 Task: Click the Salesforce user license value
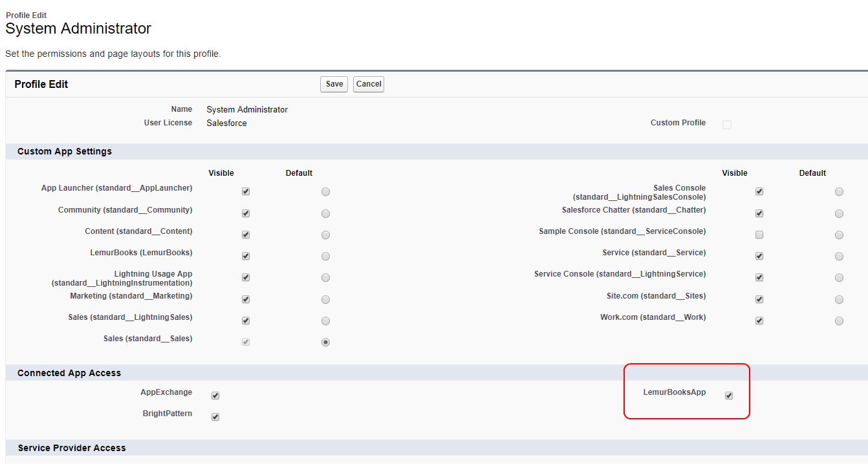226,123
